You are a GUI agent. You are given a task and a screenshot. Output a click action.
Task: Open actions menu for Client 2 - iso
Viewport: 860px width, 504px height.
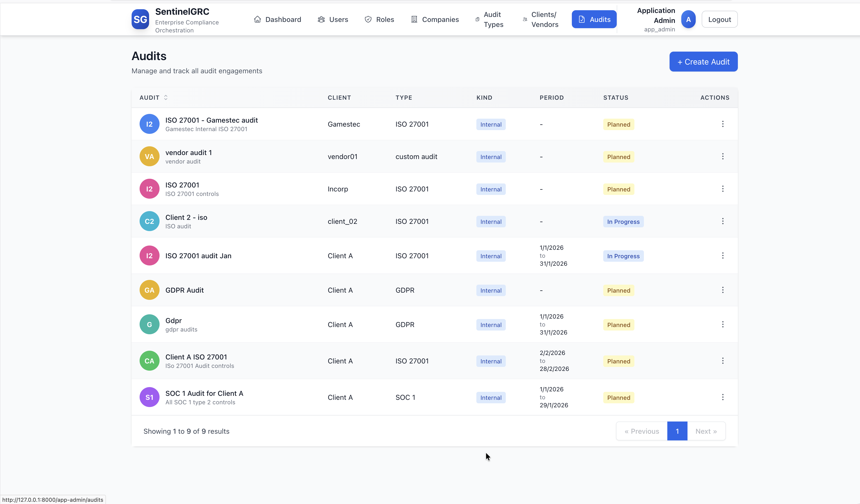point(722,221)
